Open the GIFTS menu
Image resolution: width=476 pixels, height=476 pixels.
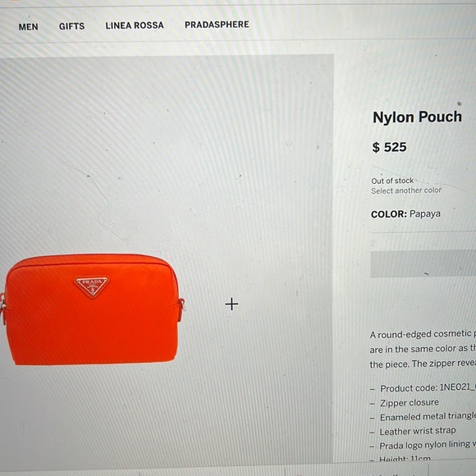[71, 26]
